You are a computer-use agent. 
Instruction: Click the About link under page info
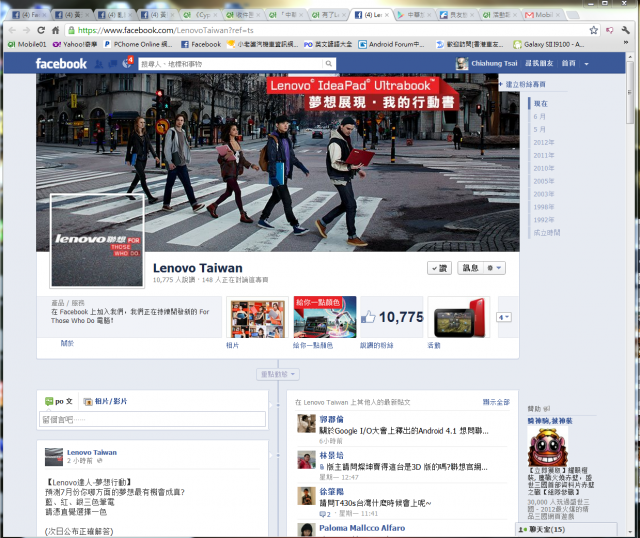coord(67,343)
